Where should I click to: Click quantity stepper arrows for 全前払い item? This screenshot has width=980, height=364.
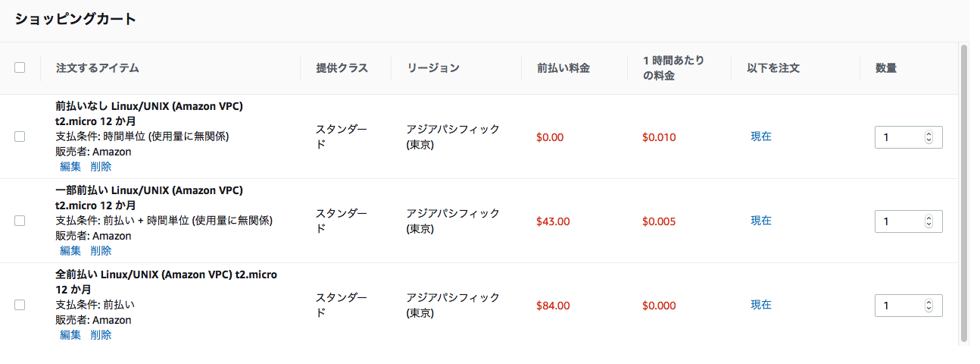[929, 306]
